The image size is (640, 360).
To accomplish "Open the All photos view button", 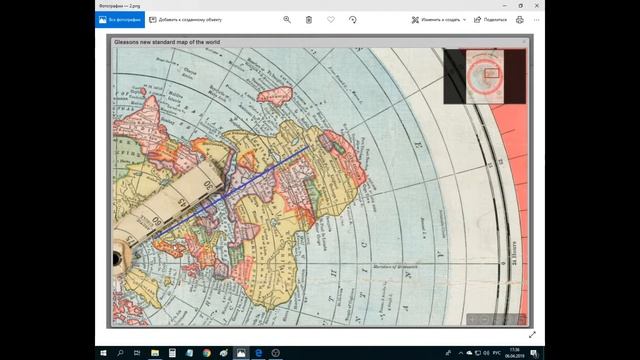I will click(x=120, y=20).
